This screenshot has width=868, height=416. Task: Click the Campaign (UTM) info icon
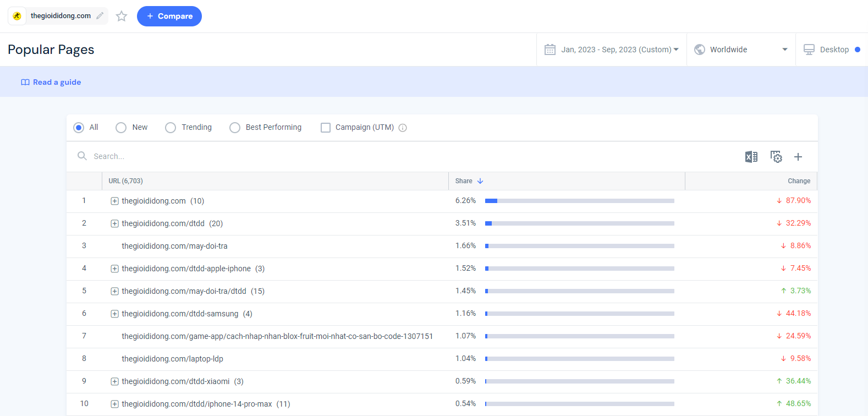(x=403, y=128)
